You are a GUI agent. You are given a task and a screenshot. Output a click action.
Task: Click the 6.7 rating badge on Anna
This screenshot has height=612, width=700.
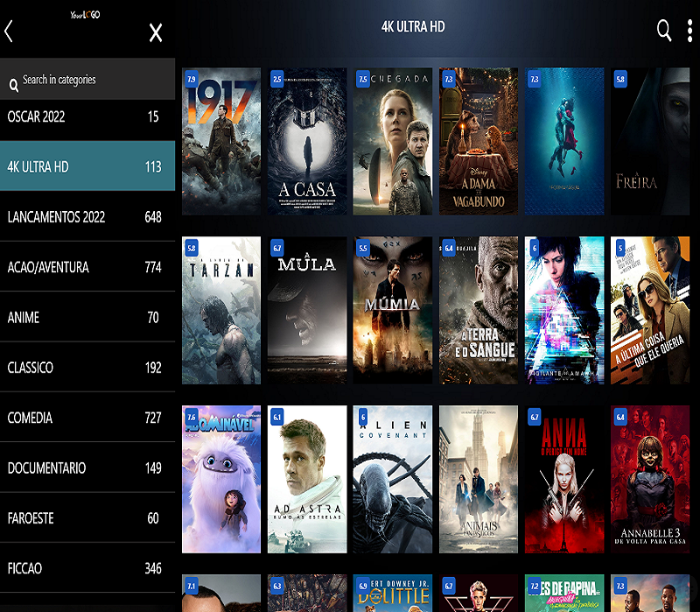[535, 417]
